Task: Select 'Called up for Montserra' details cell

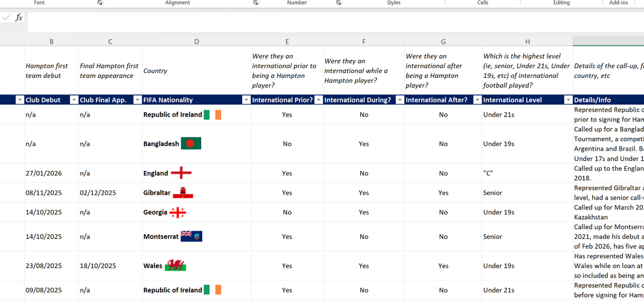Action: point(609,236)
